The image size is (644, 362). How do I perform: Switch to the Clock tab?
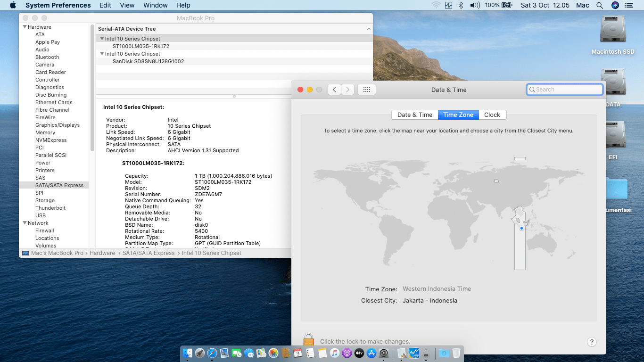pyautogui.click(x=492, y=115)
